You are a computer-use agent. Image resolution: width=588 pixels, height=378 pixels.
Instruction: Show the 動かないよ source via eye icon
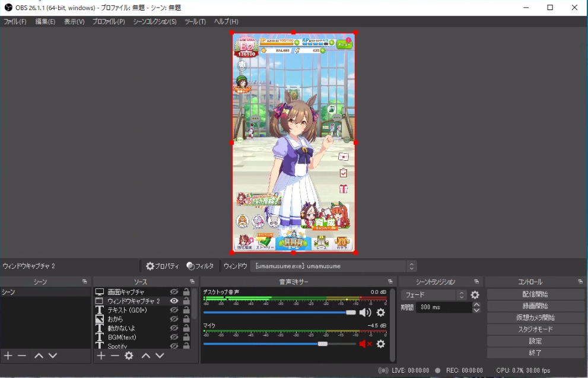(x=174, y=328)
